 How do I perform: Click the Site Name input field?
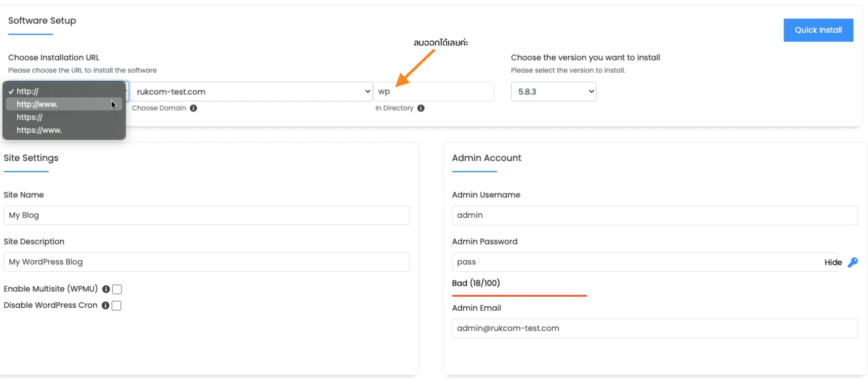point(206,216)
